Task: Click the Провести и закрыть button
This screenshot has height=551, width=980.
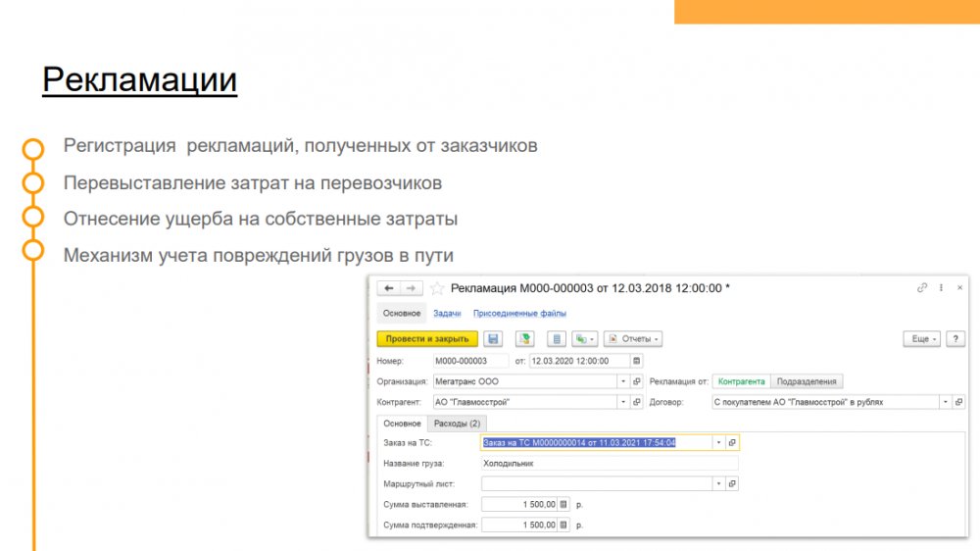Action: [x=426, y=338]
